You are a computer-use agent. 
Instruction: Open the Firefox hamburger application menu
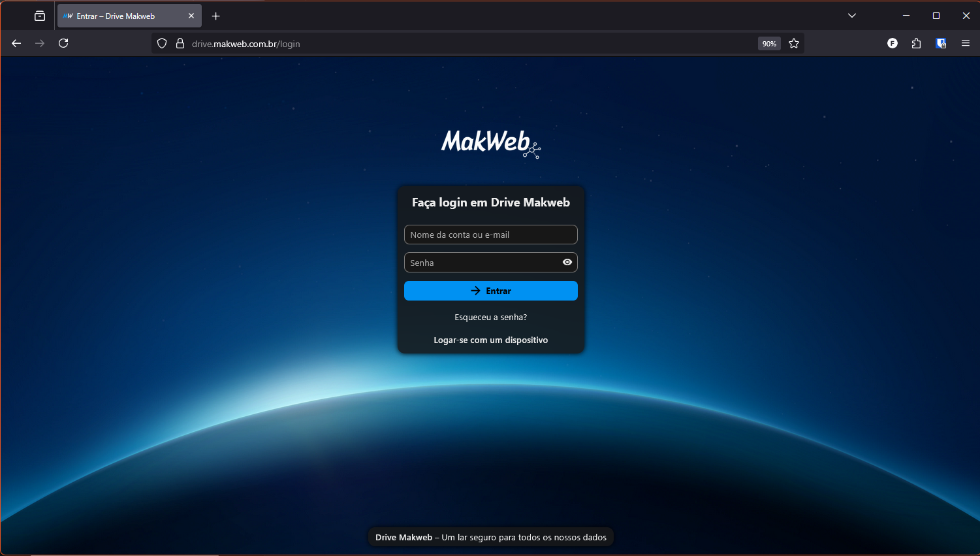tap(966, 43)
